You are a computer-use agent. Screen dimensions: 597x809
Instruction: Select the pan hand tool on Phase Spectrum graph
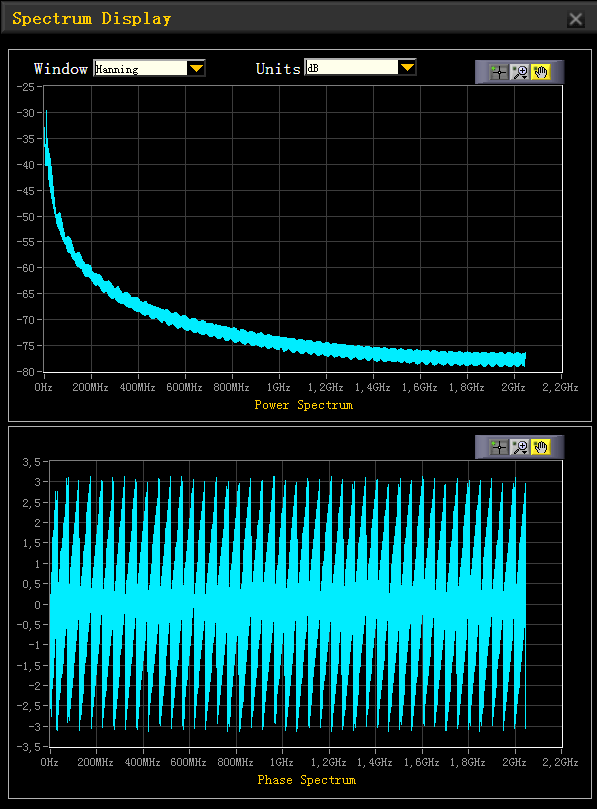(x=540, y=447)
